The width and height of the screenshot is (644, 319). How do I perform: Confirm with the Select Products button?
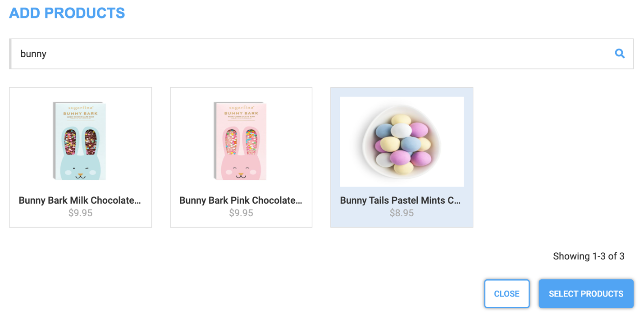tap(586, 294)
